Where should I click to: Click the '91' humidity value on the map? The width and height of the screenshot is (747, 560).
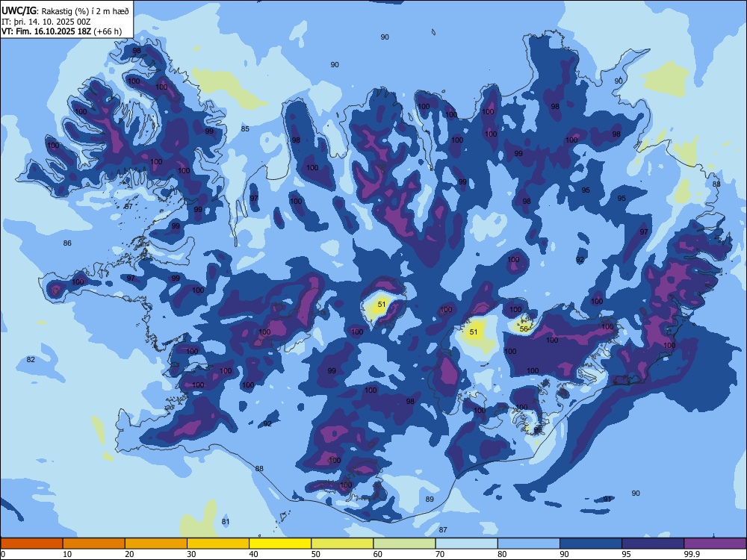pyautogui.click(x=607, y=499)
